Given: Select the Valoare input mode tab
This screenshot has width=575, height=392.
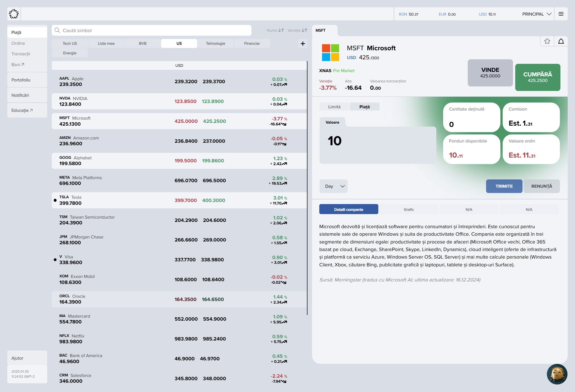Looking at the screenshot, I should (332, 122).
